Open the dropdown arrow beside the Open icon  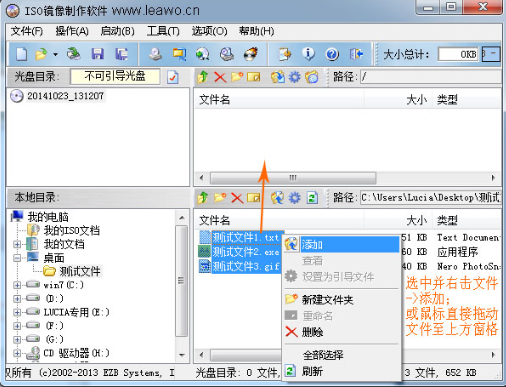tap(55, 54)
